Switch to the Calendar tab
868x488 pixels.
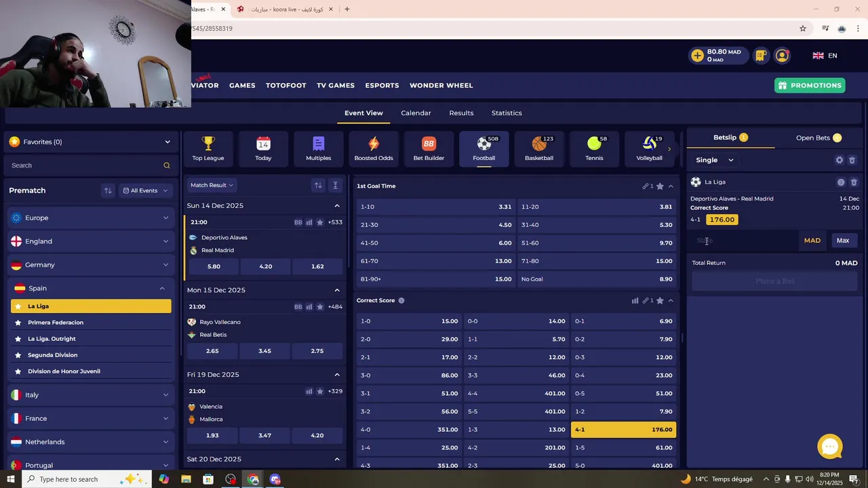coord(416,113)
